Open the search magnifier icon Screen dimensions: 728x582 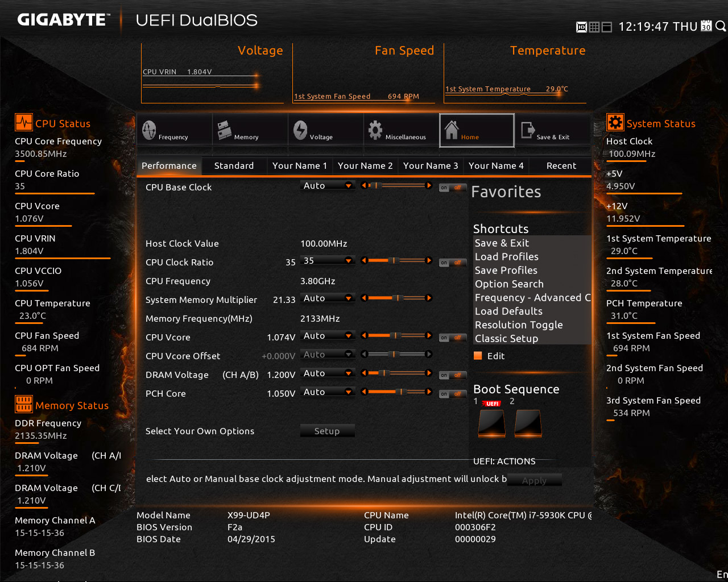(720, 26)
